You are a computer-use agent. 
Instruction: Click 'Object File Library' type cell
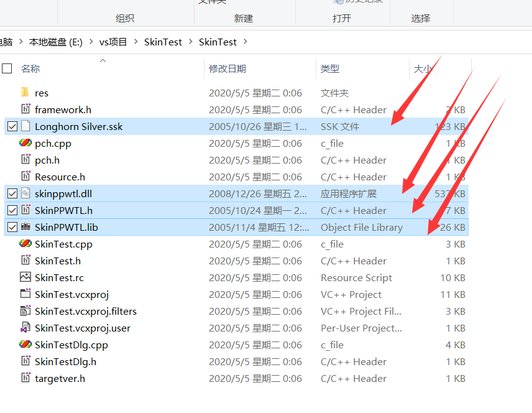[362, 228]
